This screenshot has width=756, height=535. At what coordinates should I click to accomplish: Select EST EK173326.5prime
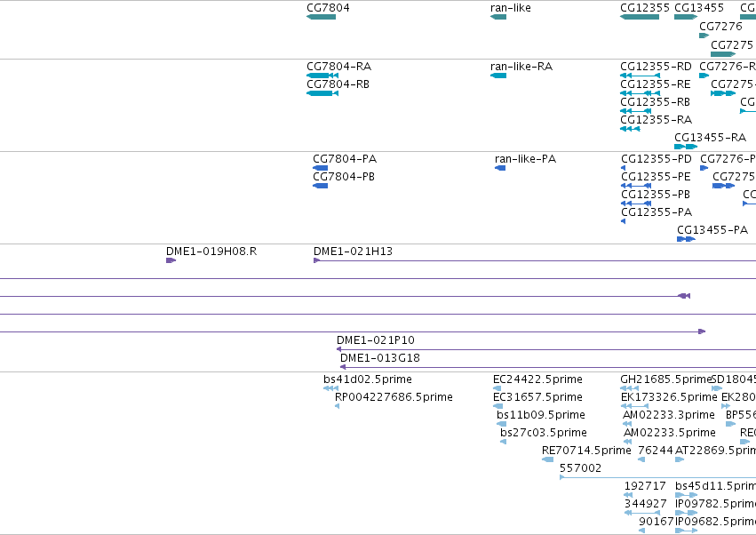669,397
